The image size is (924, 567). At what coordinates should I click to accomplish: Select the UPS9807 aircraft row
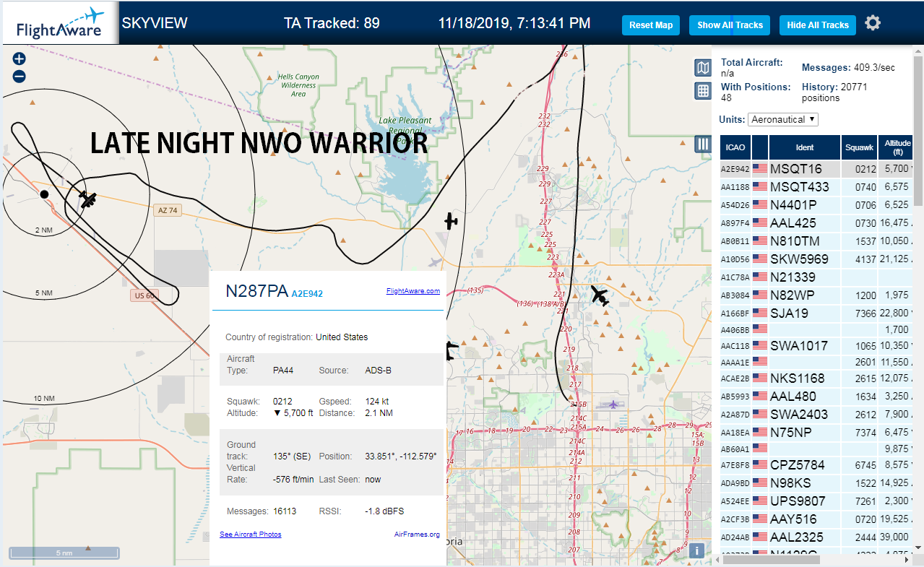pos(816,501)
